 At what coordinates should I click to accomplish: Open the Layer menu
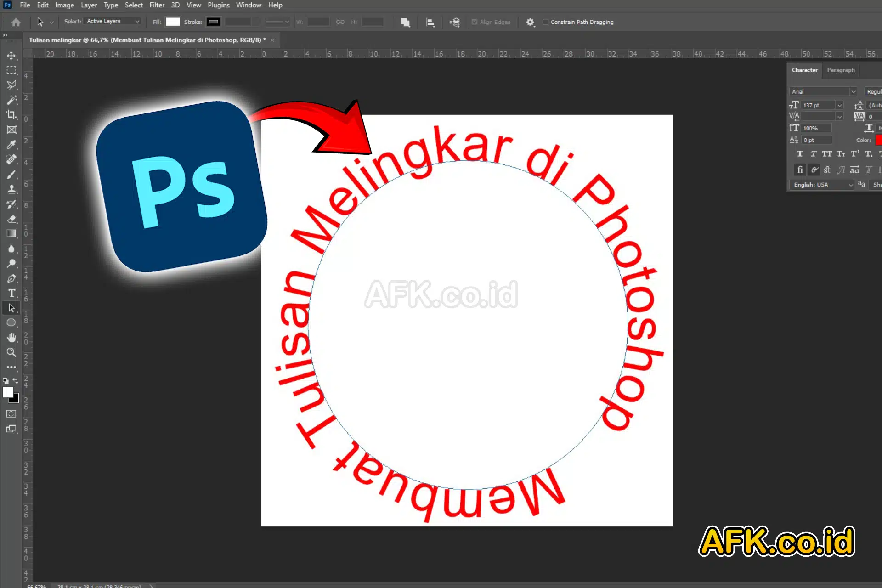pos(89,5)
